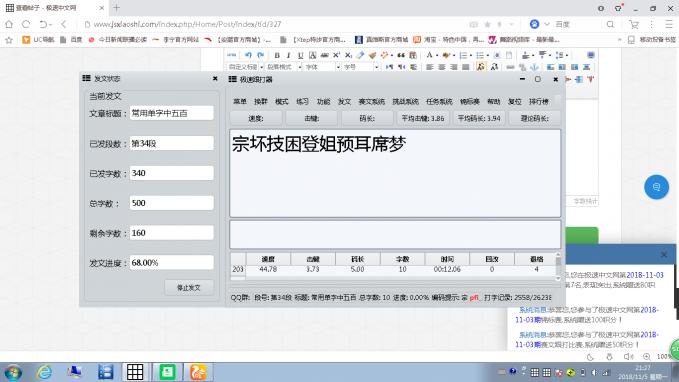Click the 理论码长 button
Image resolution: width=679 pixels, height=382 pixels.
pos(535,118)
